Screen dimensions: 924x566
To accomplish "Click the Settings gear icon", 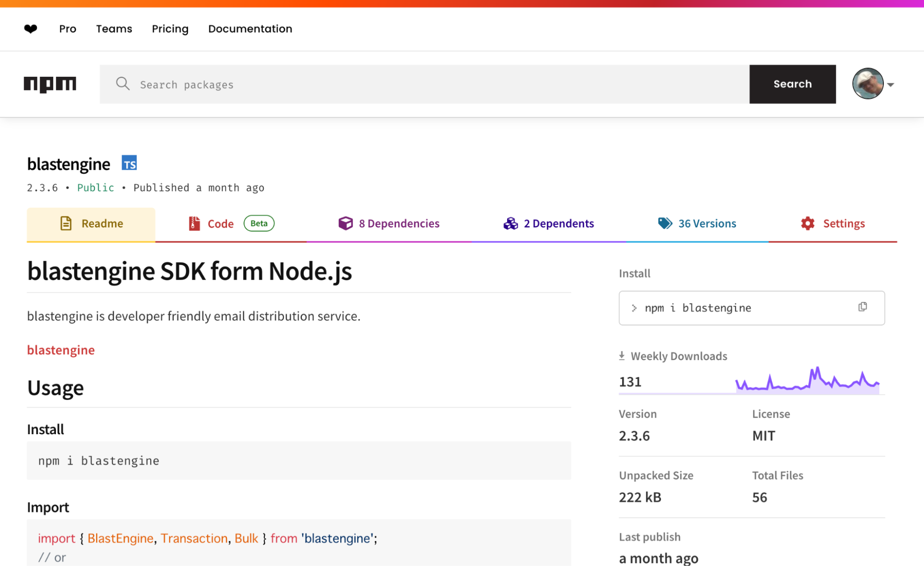I will point(808,223).
